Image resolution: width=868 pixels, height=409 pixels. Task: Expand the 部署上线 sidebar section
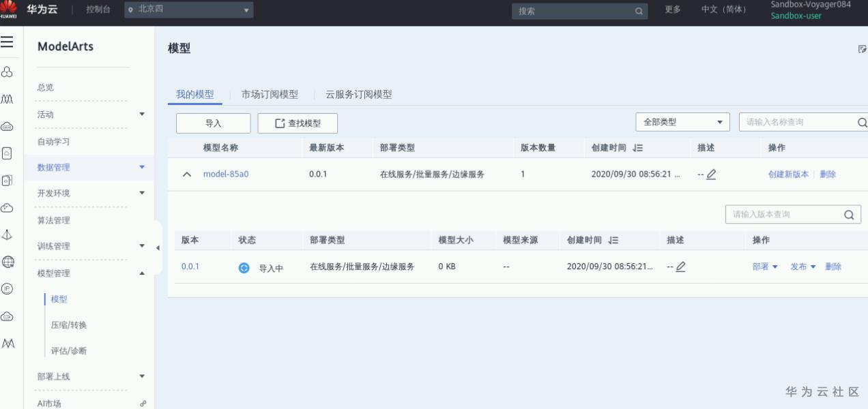coord(142,376)
